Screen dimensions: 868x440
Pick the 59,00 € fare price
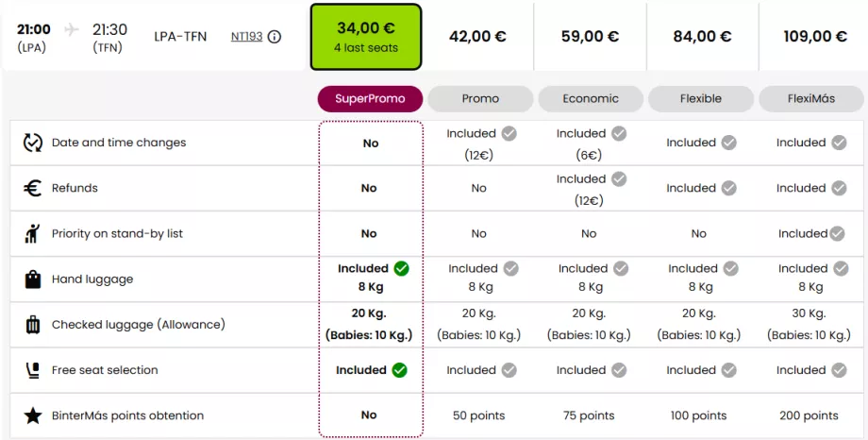590,37
